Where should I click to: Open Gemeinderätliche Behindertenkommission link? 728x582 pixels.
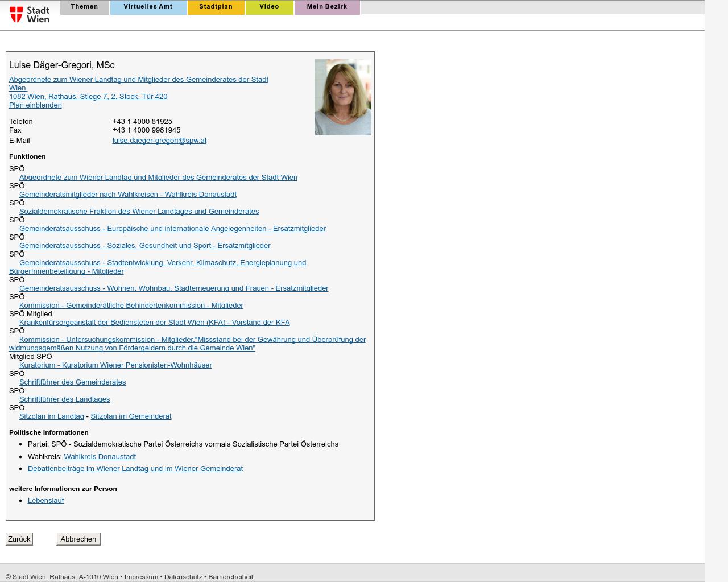pos(131,306)
